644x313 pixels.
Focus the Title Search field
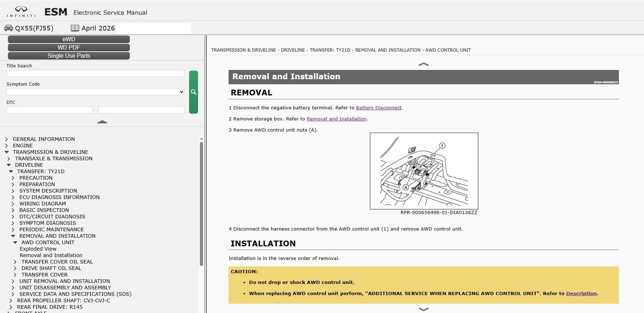pyautogui.click(x=95, y=73)
